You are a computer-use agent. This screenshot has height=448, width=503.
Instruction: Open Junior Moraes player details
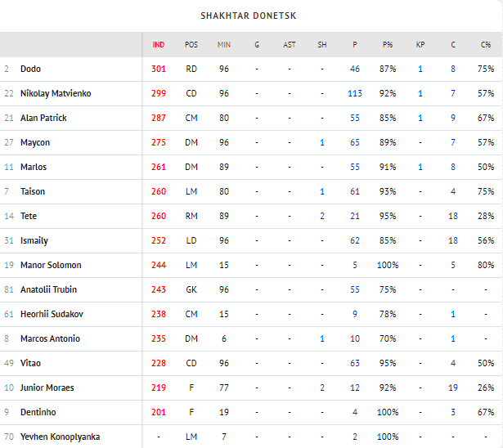tap(47, 388)
